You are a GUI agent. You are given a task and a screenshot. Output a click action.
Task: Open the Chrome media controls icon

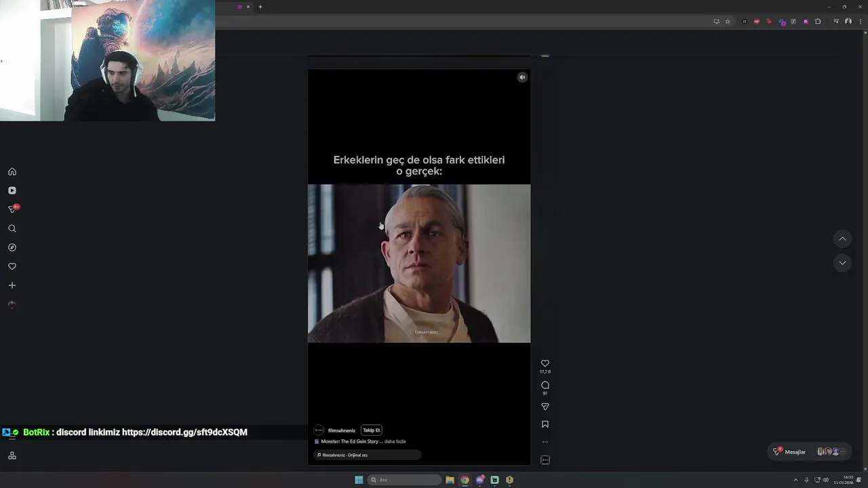(x=836, y=22)
